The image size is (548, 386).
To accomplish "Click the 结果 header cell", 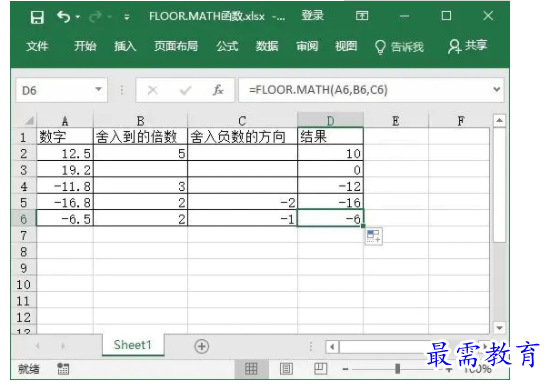I will coord(330,136).
